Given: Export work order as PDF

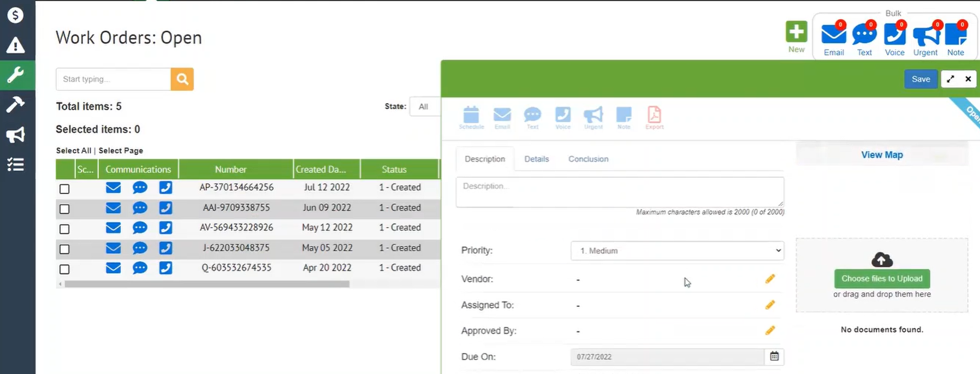Looking at the screenshot, I should 654,115.
